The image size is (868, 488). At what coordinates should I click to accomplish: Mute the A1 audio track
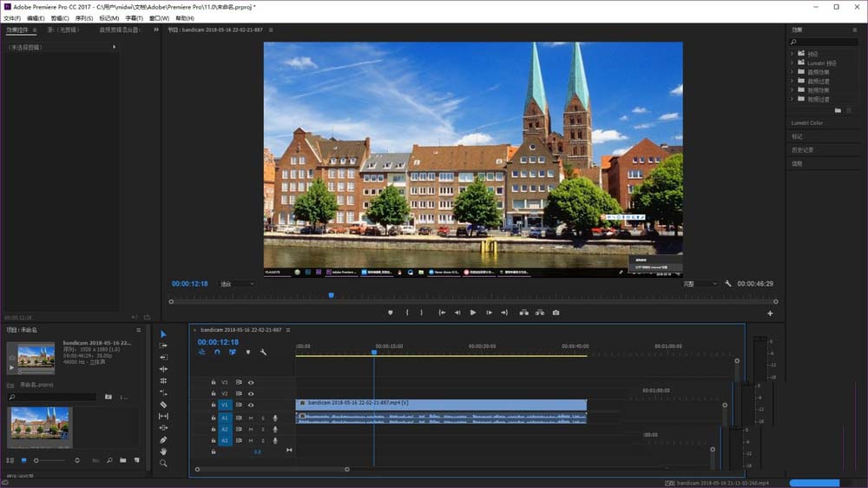[x=251, y=418]
